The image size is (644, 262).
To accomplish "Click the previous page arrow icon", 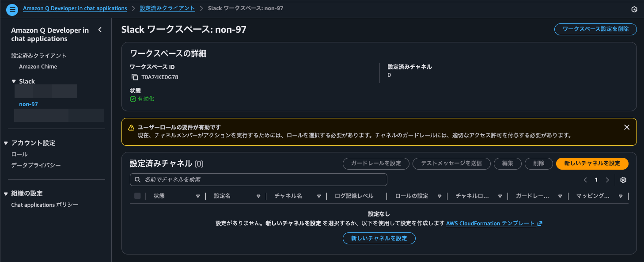I will (x=585, y=180).
